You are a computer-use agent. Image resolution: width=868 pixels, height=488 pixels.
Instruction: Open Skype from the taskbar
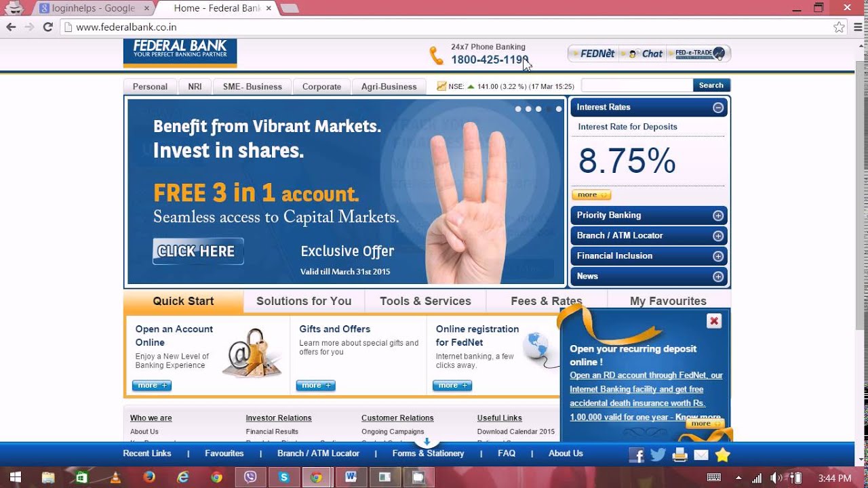click(x=283, y=477)
